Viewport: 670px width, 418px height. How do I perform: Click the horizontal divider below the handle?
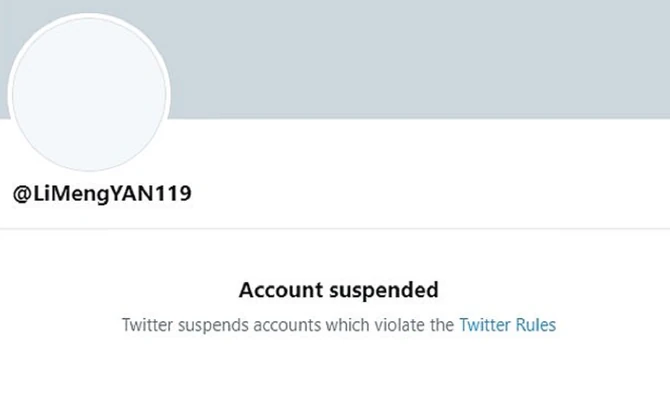click(x=335, y=229)
